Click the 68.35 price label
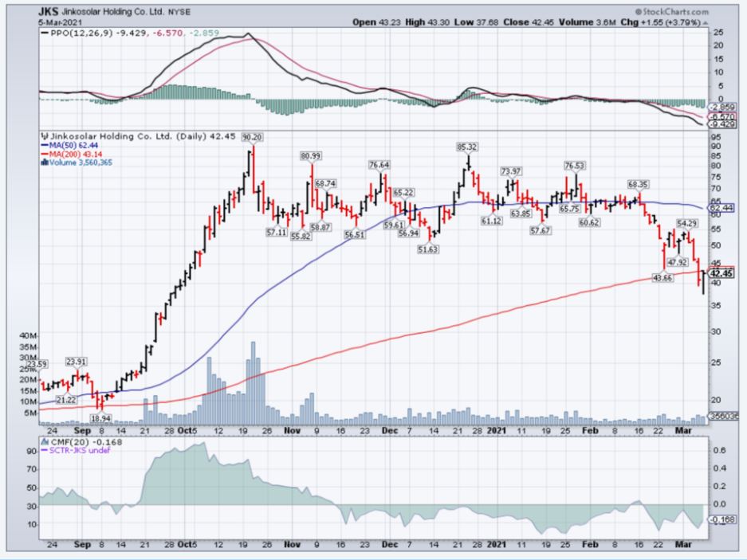The height and width of the screenshot is (560, 747). [x=638, y=184]
